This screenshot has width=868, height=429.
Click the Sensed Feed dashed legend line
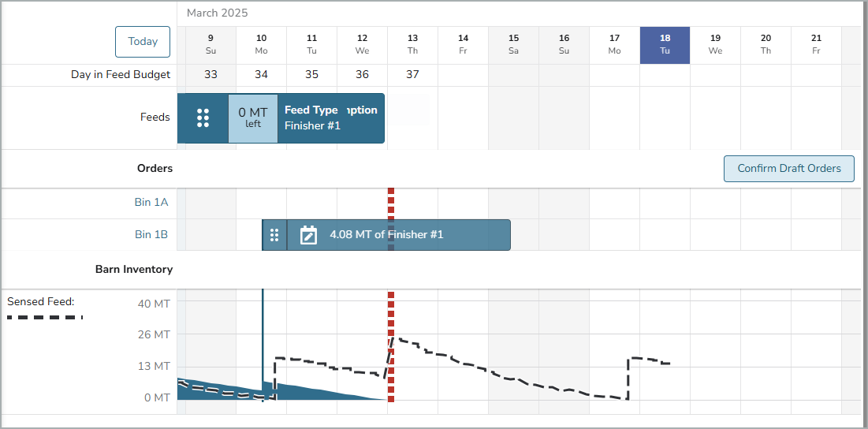coord(45,317)
